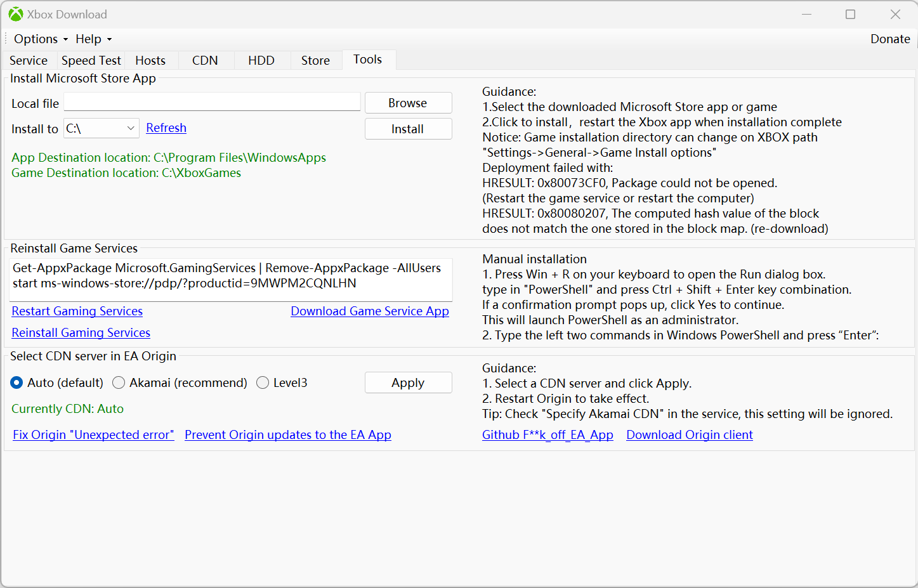Switch to the HDD tab

click(261, 60)
